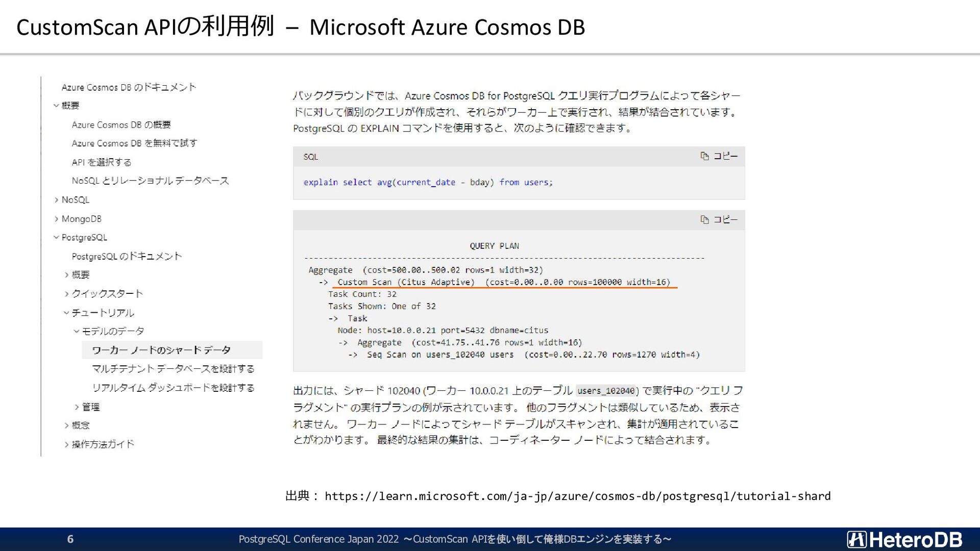Expand the MongoDB section chevron
The height and width of the screenshot is (551, 980).
tap(56, 219)
